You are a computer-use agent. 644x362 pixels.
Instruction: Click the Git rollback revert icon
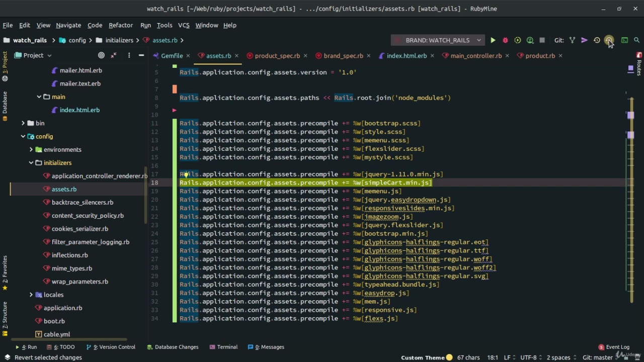pyautogui.click(x=609, y=40)
